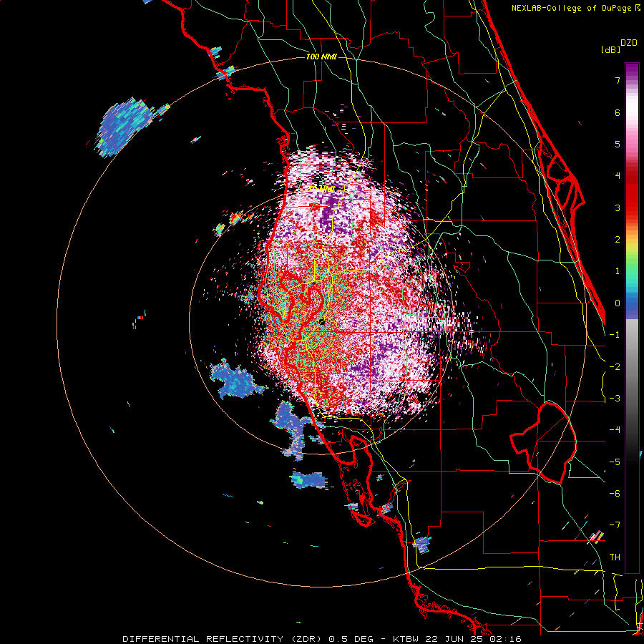The image size is (644, 644).
Task: Click the NEXLAB-College of DuPage label
Action: [x=572, y=8]
